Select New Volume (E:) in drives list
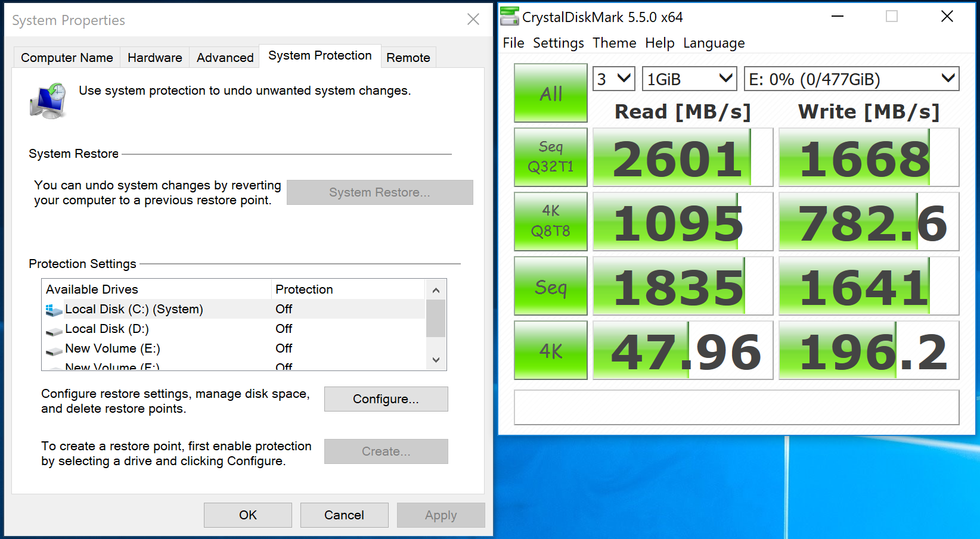Screen dimensions: 980x539 click(234, 348)
